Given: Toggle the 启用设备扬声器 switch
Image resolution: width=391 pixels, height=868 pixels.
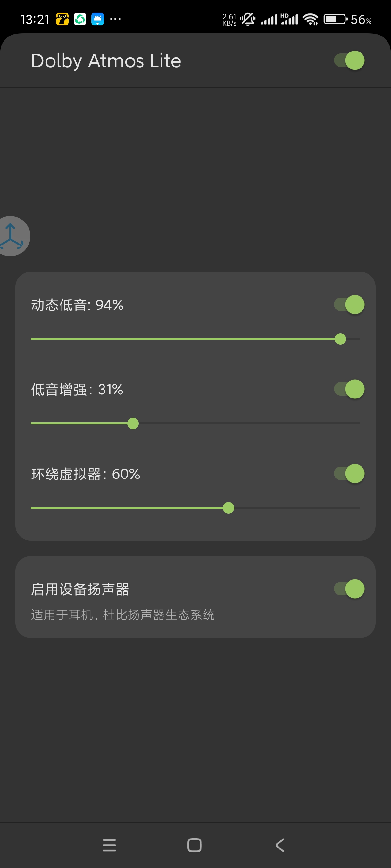Looking at the screenshot, I should pos(349,589).
